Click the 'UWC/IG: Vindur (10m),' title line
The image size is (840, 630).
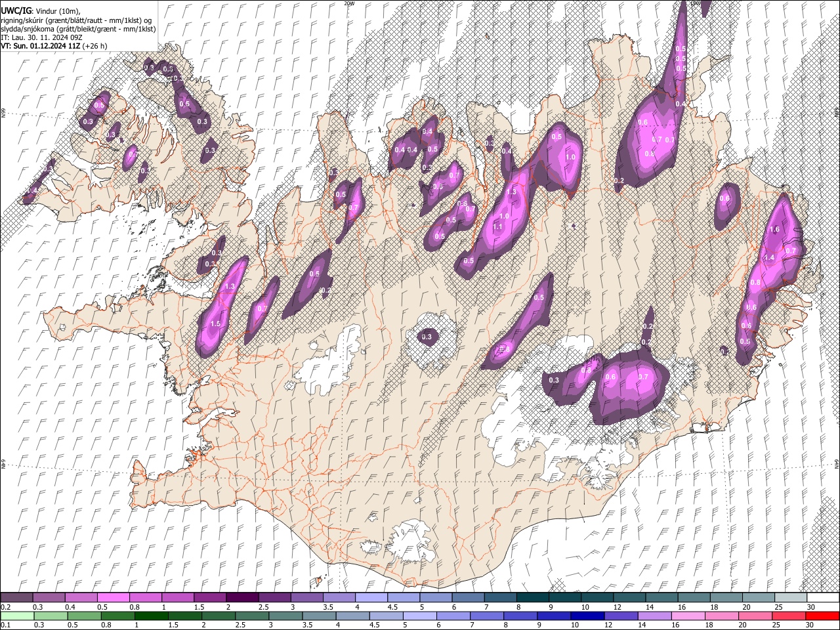tap(40, 11)
